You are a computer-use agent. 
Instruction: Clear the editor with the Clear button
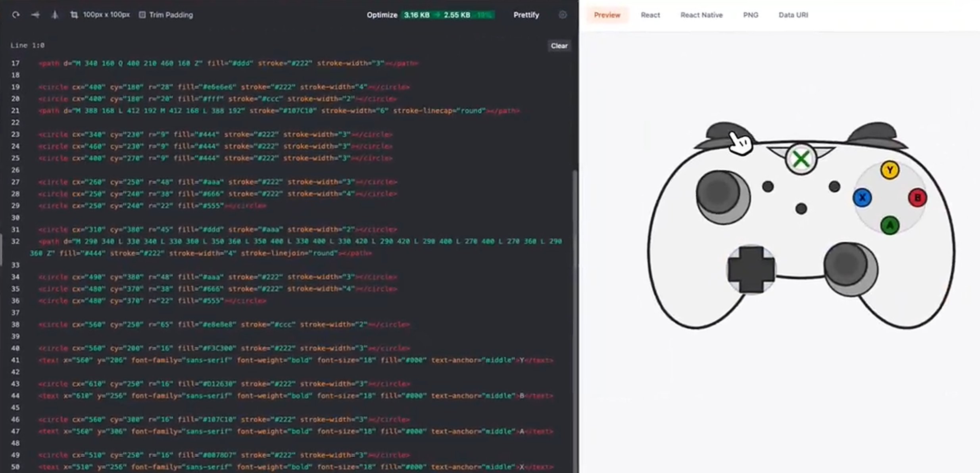559,46
